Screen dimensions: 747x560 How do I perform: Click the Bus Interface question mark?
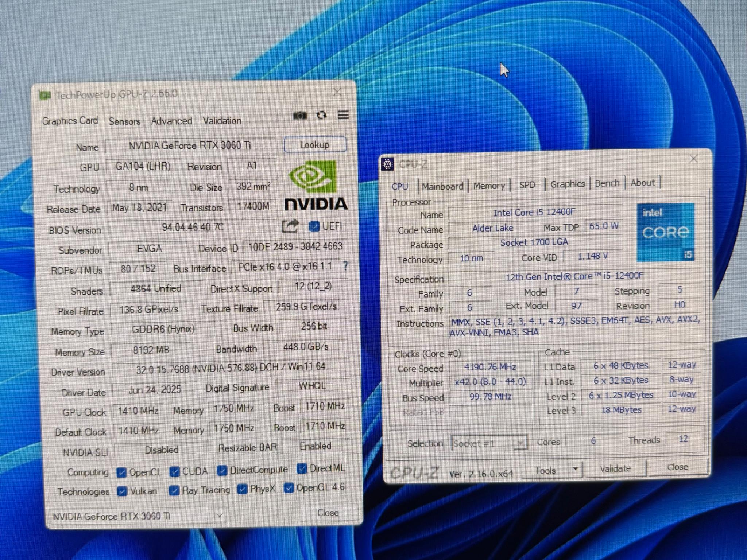(x=345, y=265)
